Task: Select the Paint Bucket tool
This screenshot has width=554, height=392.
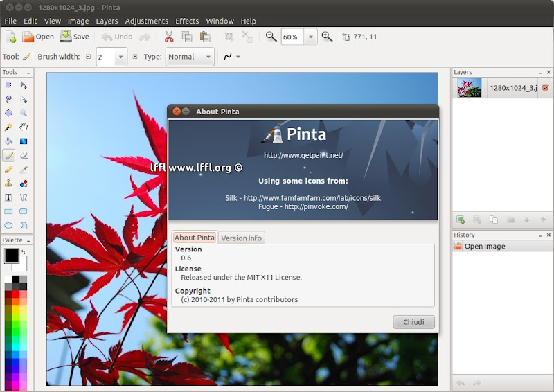Action: click(x=8, y=141)
